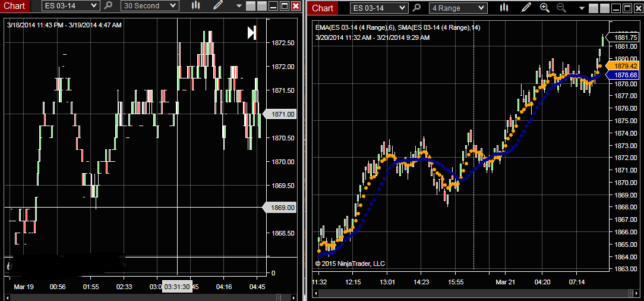
Task: Click '00:56' time axis label
Action: point(57,287)
